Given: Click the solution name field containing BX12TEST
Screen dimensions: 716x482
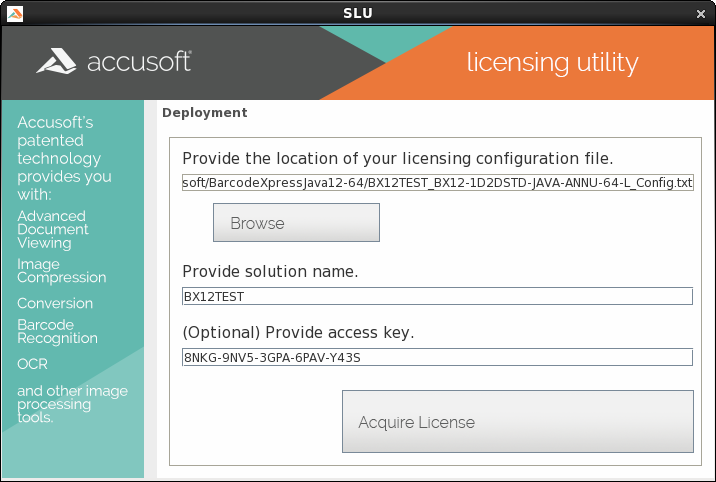Looking at the screenshot, I should point(437,296).
